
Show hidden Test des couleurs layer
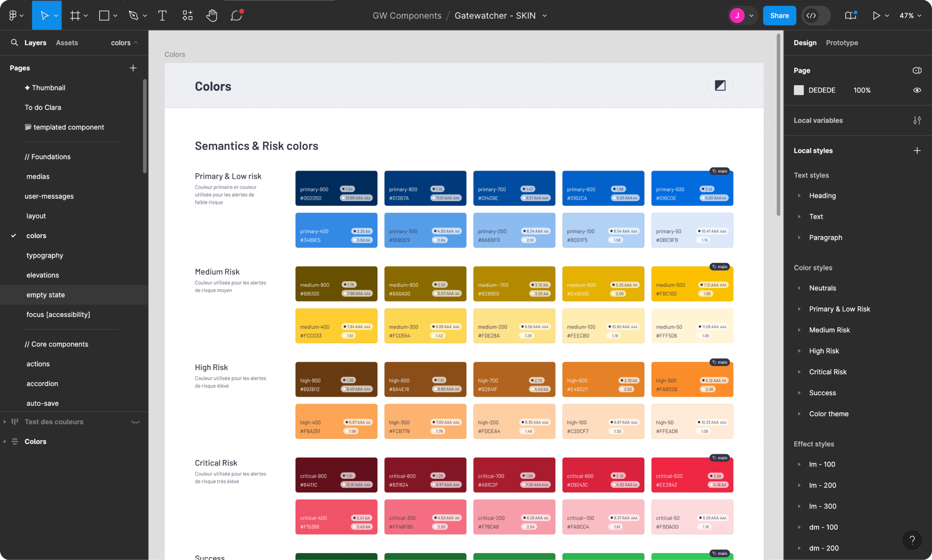(x=135, y=422)
